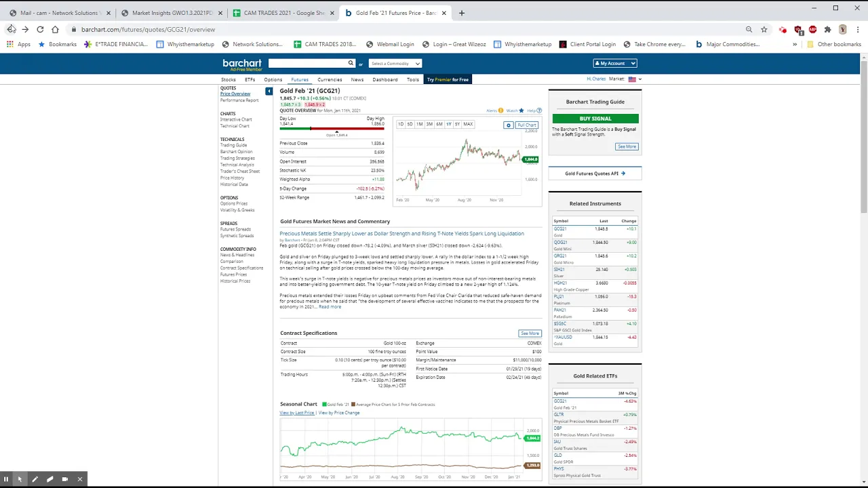Open Chrome three-dot menu
The width and height of the screenshot is (868, 488).
[858, 29]
